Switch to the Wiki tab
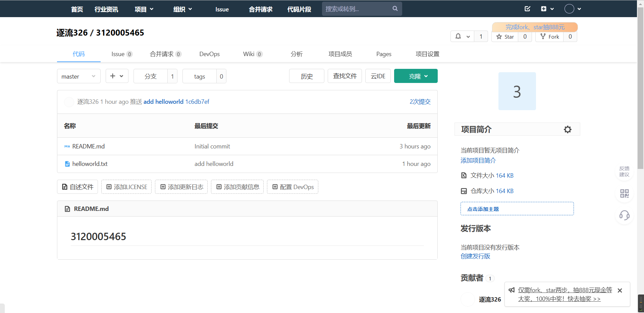Screen dimensions: 644x313 [253, 54]
